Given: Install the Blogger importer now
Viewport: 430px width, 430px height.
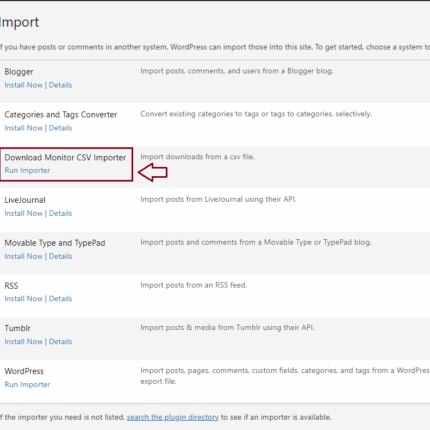Looking at the screenshot, I should [24, 85].
